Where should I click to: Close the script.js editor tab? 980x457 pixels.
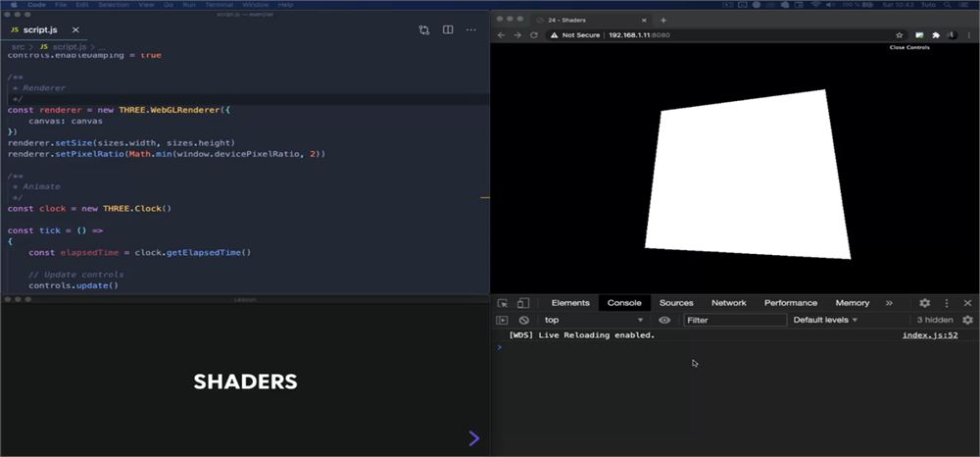click(x=75, y=30)
